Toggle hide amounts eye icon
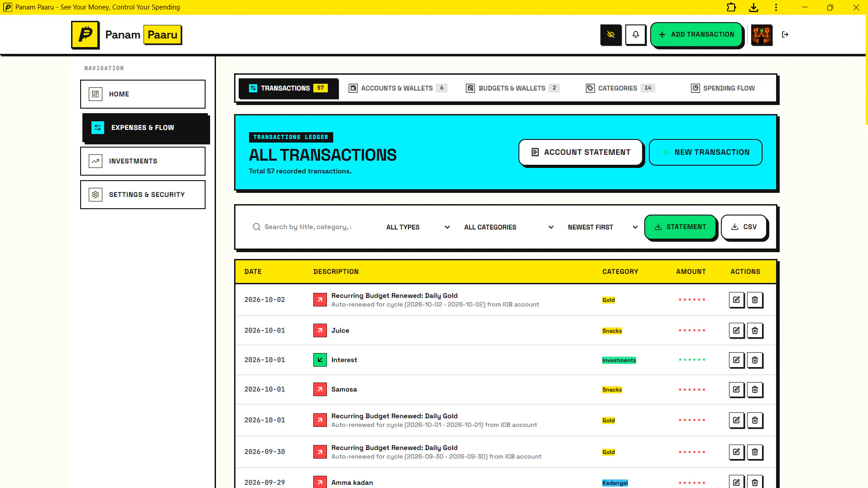 611,34
